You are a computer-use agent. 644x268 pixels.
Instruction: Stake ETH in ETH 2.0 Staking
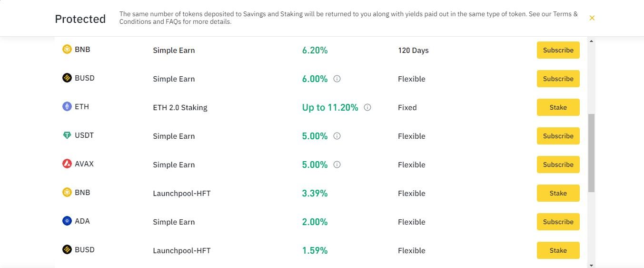tap(558, 107)
